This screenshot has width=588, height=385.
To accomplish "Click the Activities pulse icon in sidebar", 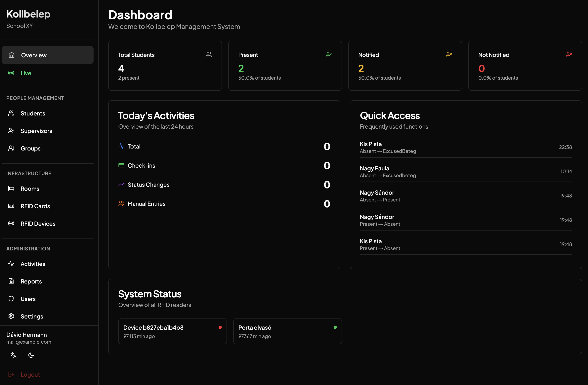I will tap(11, 264).
